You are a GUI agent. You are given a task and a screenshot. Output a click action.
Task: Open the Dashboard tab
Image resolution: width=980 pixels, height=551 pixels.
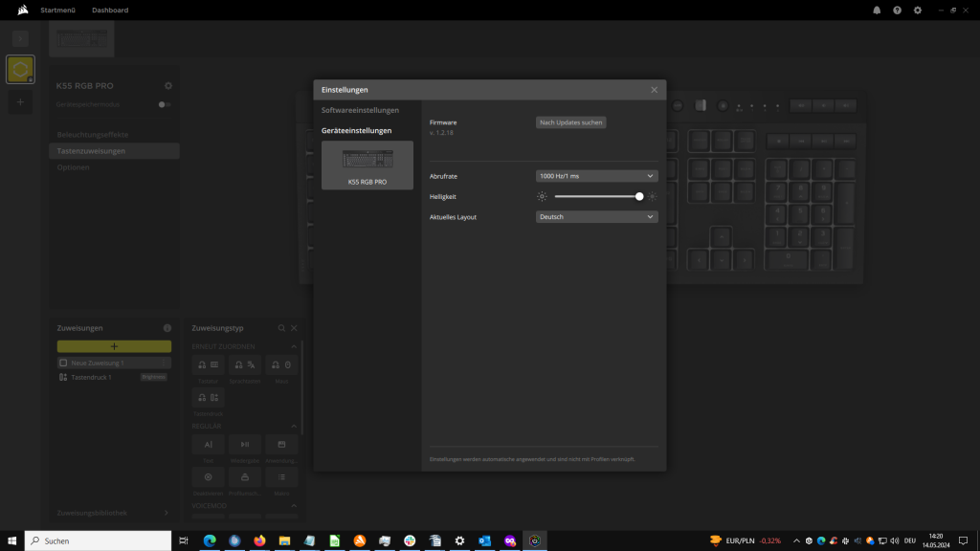(x=110, y=10)
